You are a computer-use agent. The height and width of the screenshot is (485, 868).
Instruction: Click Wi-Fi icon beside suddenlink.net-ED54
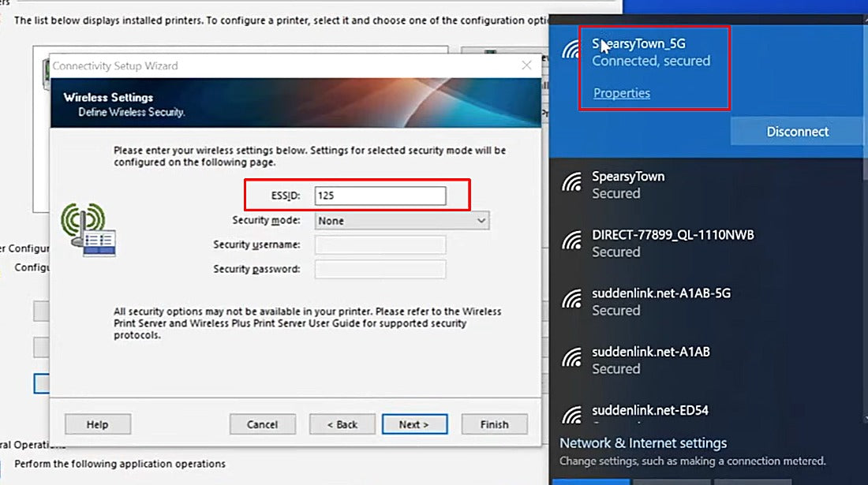pyautogui.click(x=571, y=416)
